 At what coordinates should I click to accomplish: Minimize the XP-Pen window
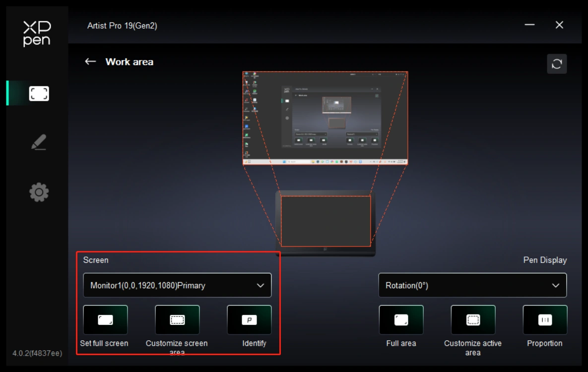click(x=529, y=25)
